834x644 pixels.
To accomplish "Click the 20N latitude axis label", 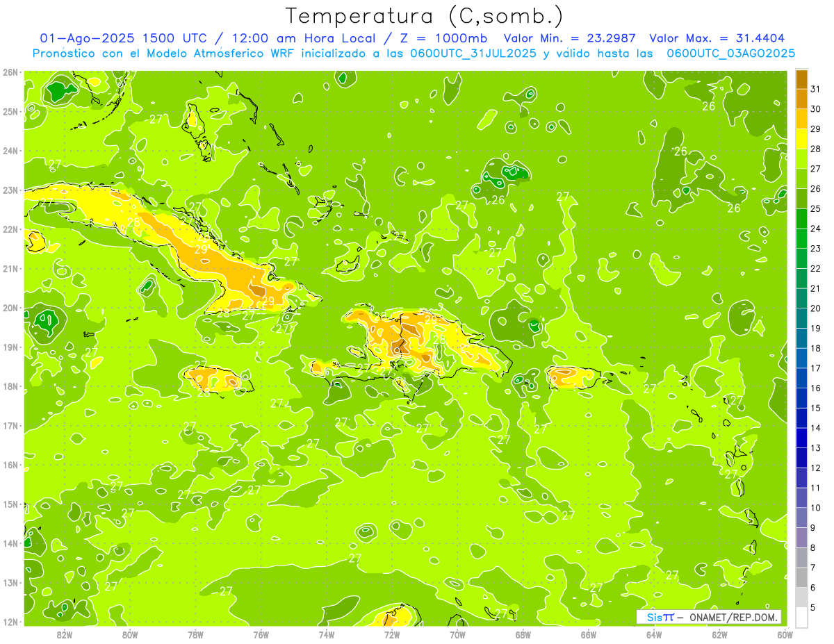I will (x=10, y=308).
